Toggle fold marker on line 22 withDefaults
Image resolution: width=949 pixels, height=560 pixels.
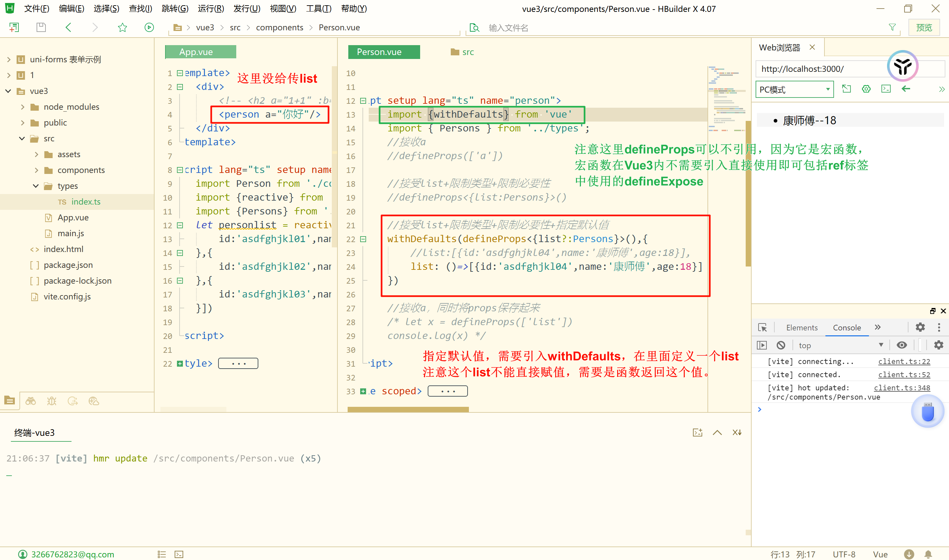pos(363,239)
